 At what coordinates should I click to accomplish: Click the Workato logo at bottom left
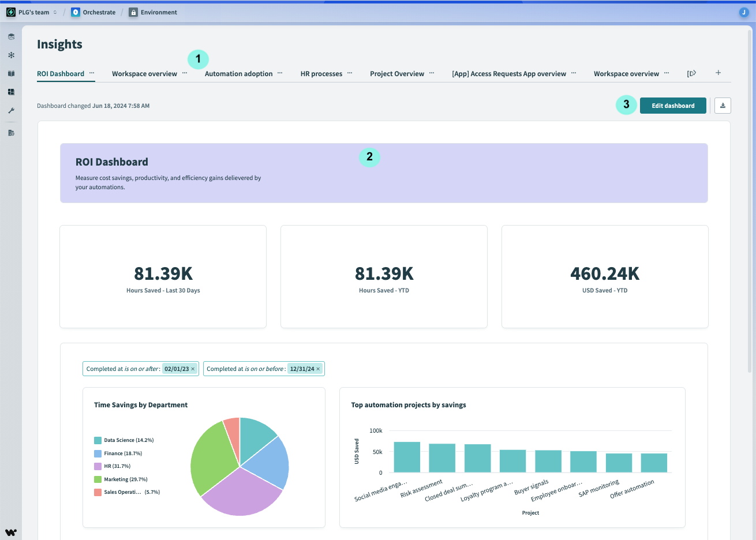pos(11,531)
